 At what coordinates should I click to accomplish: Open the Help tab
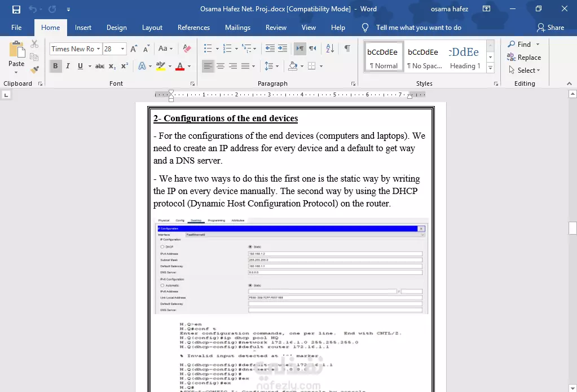[x=338, y=28]
